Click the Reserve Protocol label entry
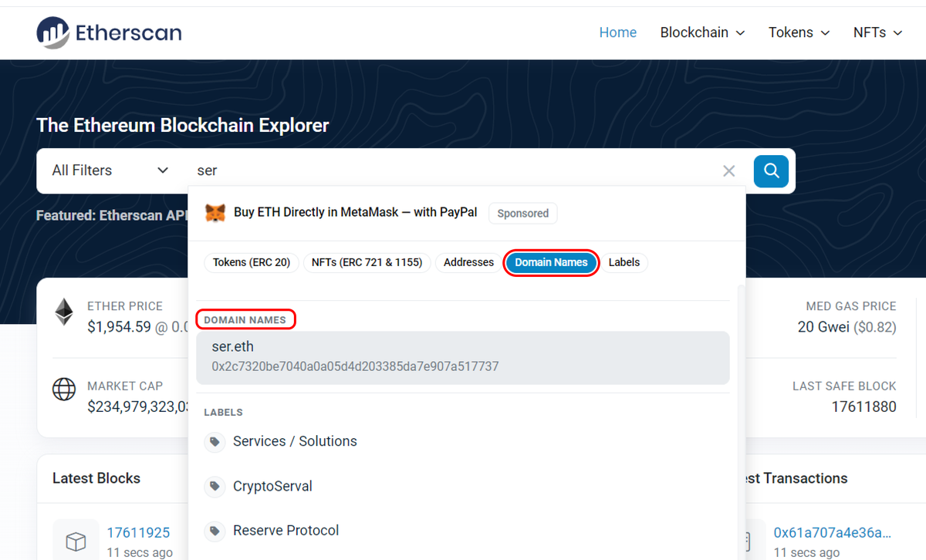Image resolution: width=926 pixels, height=560 pixels. point(286,531)
